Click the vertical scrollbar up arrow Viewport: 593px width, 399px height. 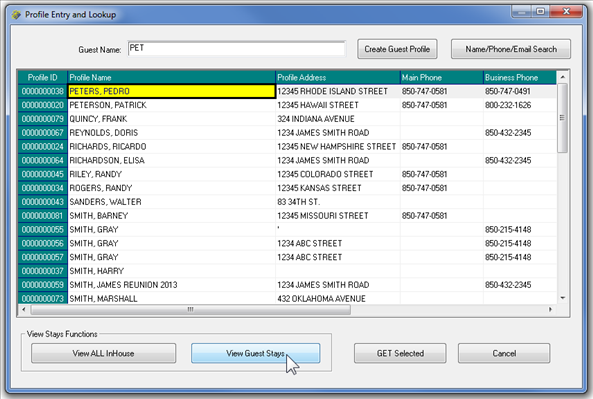(x=563, y=77)
